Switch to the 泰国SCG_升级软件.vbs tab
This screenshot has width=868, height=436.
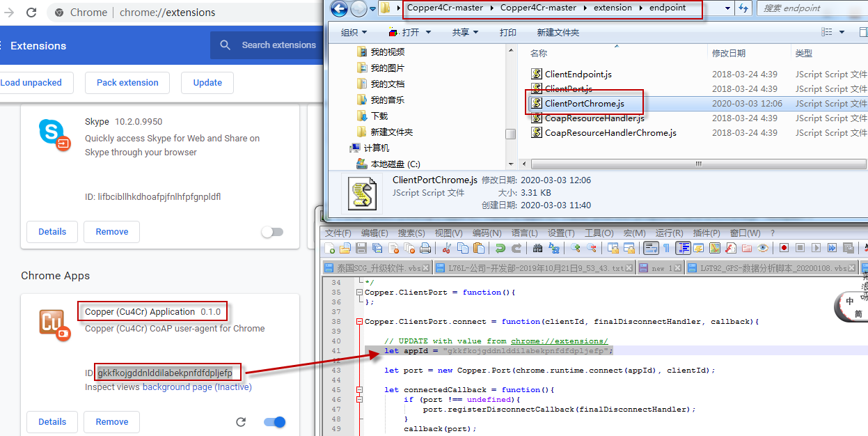pyautogui.click(x=376, y=268)
